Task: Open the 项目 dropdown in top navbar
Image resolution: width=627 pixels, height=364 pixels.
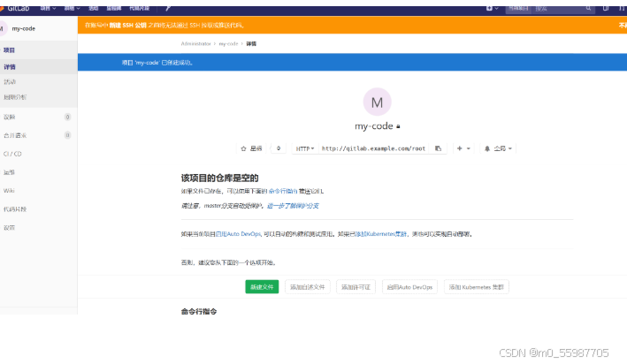Action: pyautogui.click(x=48, y=8)
